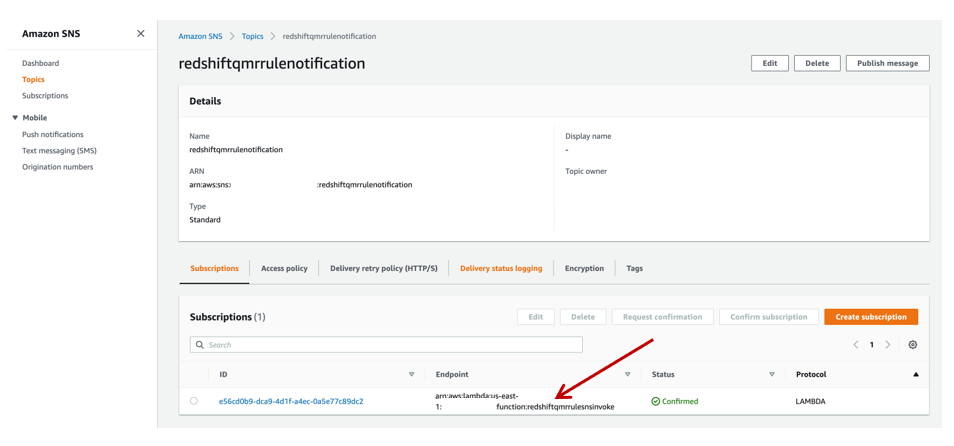Click page number 1 in pagination
The width and height of the screenshot is (954, 446).
pyautogui.click(x=871, y=344)
